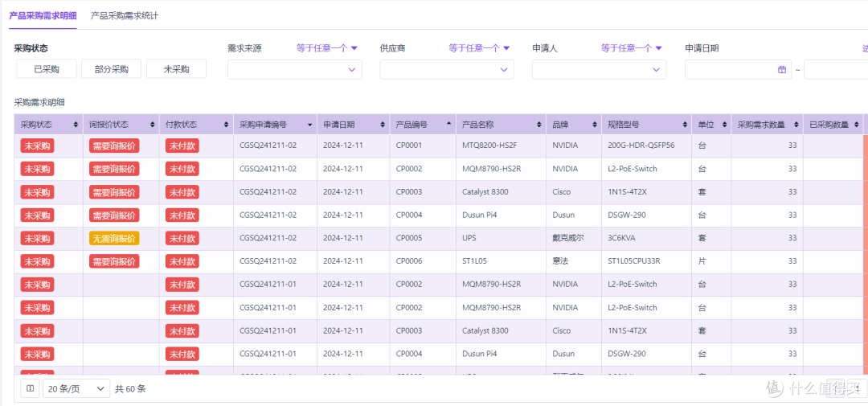
Task: Select product code CP0005
Action: click(x=409, y=238)
